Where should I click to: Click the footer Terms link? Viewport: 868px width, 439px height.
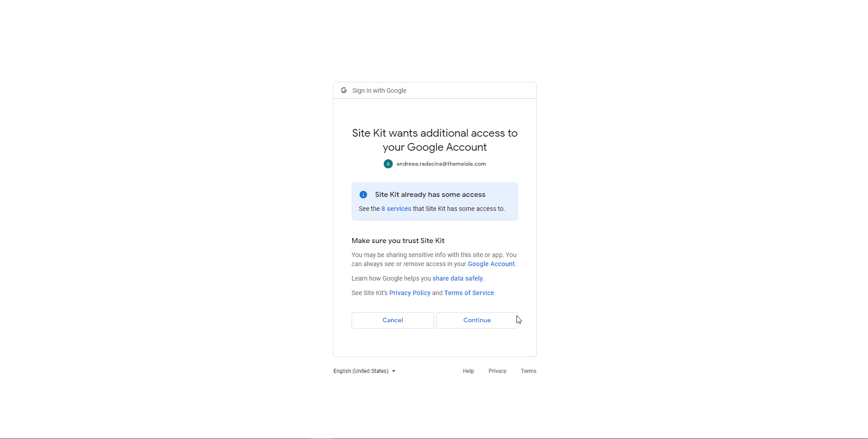click(528, 371)
